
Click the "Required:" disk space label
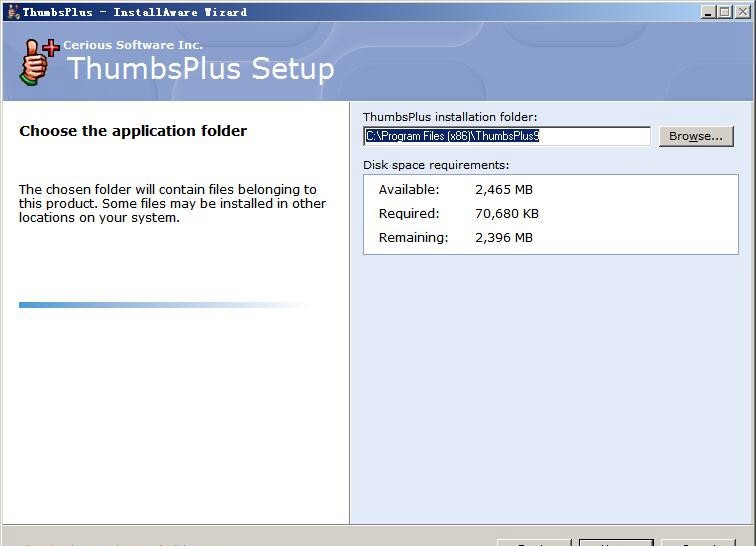tap(409, 213)
